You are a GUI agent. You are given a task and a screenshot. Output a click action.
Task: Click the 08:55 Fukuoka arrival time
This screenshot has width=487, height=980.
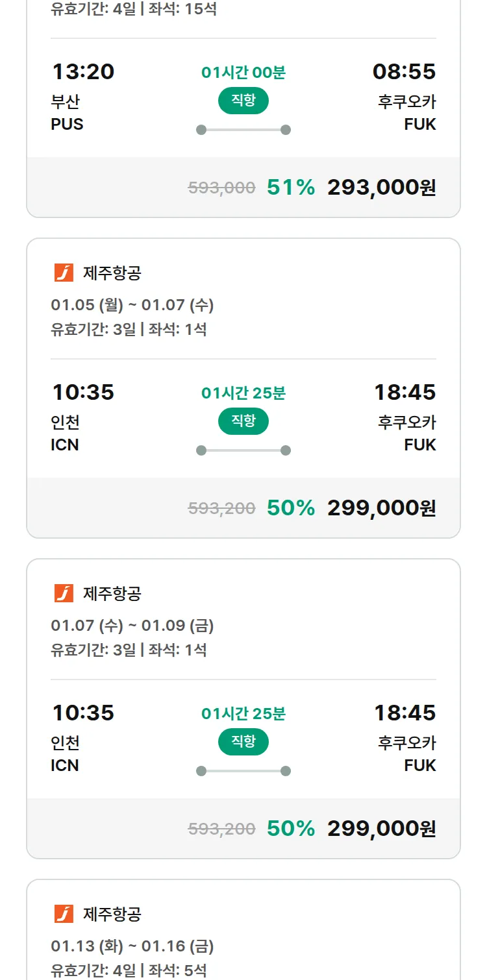coord(404,71)
